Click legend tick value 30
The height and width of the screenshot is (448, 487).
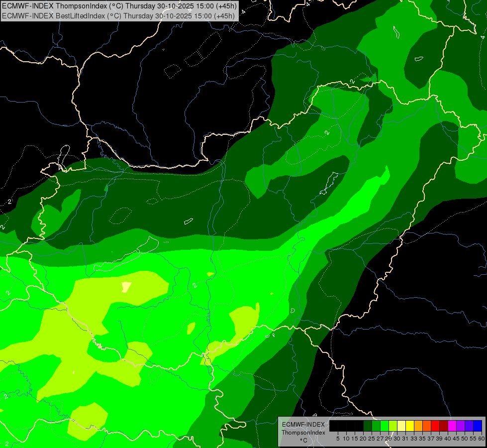[397, 439]
